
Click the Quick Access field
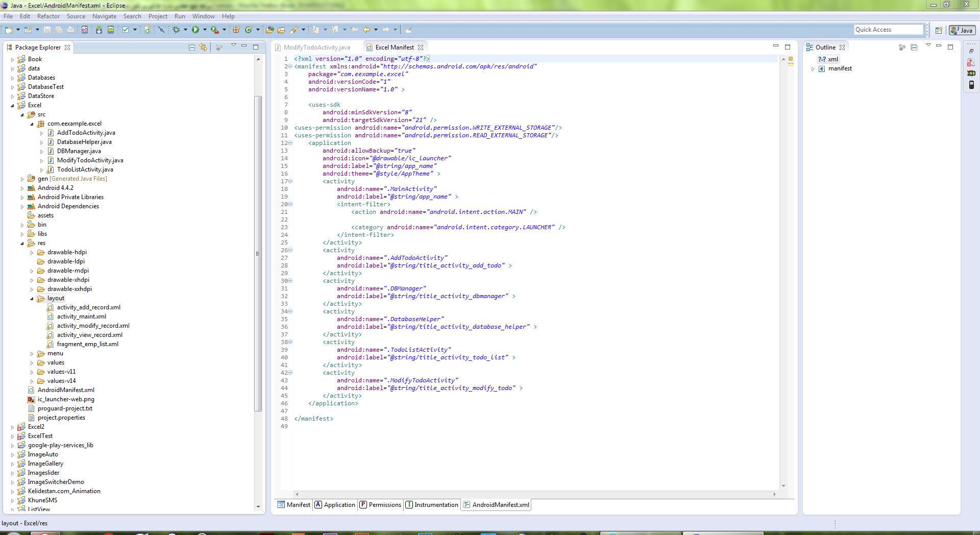coord(889,30)
